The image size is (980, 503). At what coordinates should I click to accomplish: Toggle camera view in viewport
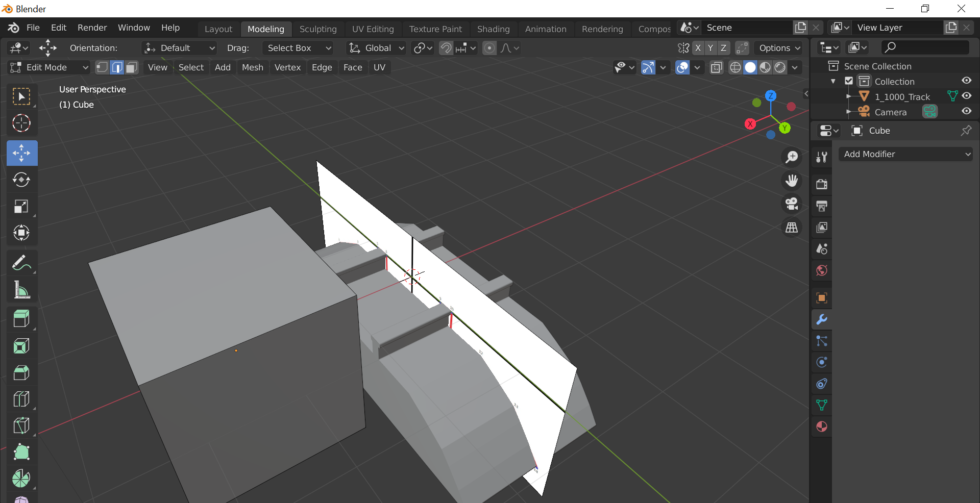click(x=792, y=204)
